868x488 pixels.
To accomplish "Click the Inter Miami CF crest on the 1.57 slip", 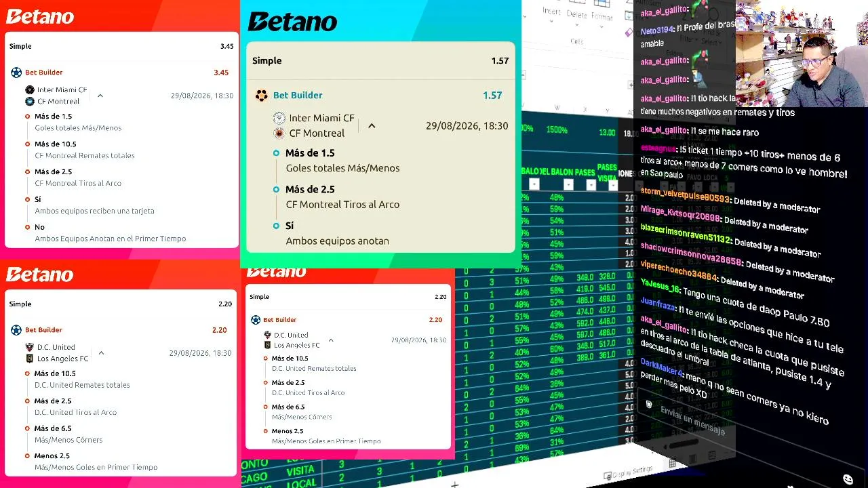I will pos(279,118).
